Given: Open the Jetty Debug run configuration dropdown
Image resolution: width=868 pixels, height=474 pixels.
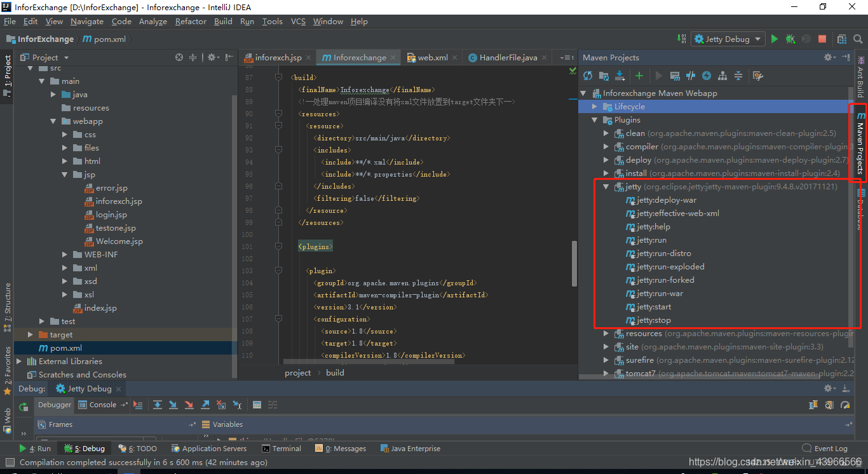Looking at the screenshot, I should pos(728,39).
